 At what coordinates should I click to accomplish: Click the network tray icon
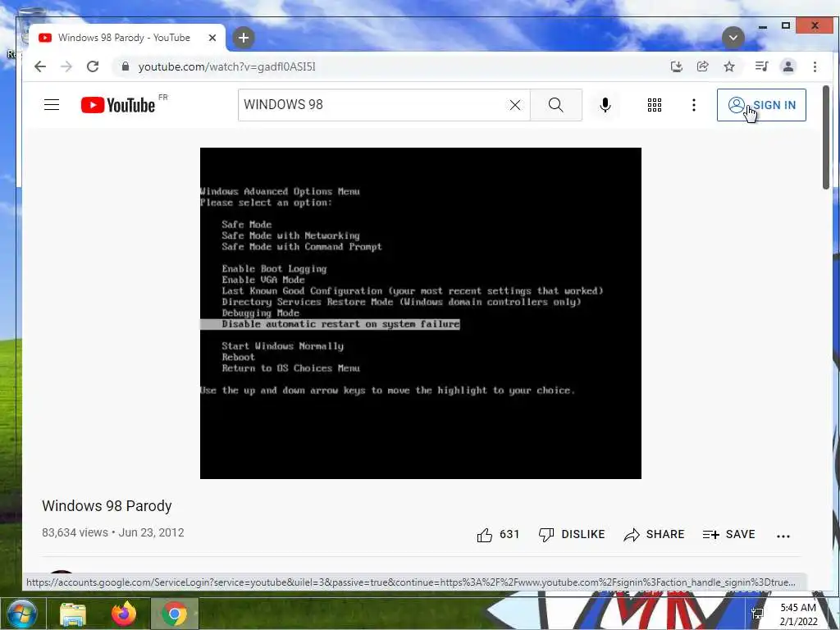point(757,614)
